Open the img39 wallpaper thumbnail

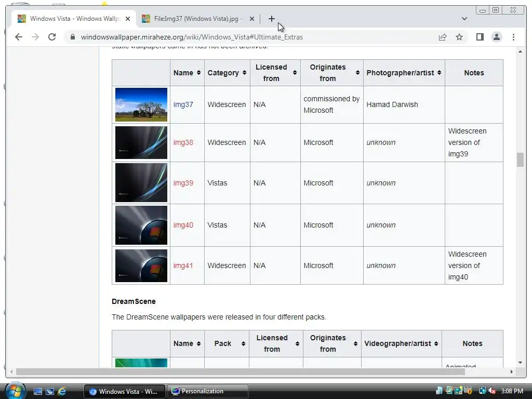[x=141, y=182]
